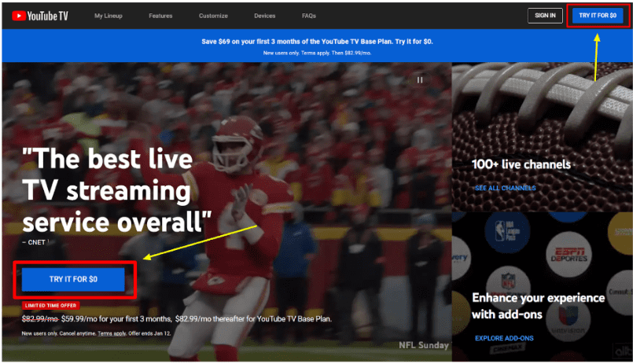This screenshot has width=633, height=364.
Task: Click the Enhance your experience with add-ons heading
Action: (x=538, y=306)
